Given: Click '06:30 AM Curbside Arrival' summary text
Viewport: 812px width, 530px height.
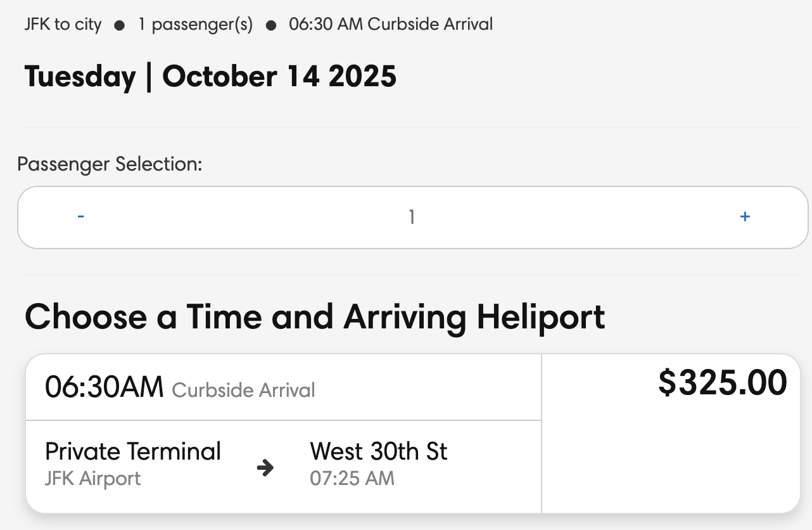Looking at the screenshot, I should 391,25.
